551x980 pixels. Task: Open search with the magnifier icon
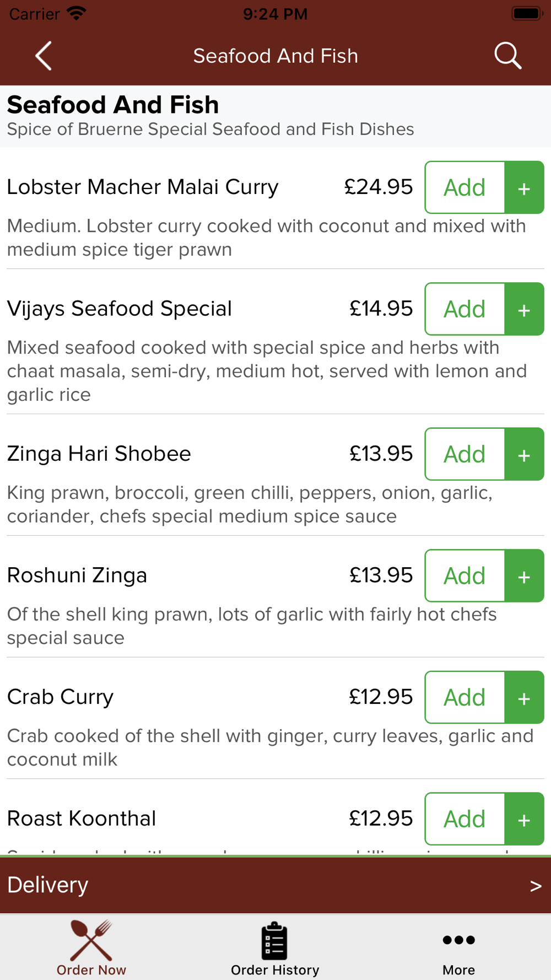click(x=507, y=56)
